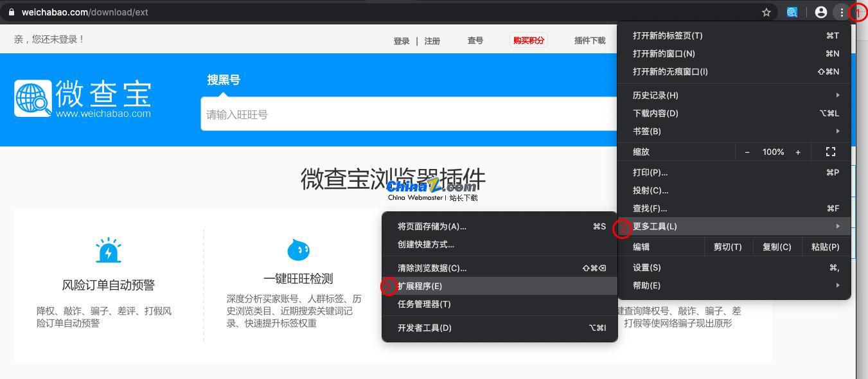Select 复制(C) in the edit row

click(x=777, y=247)
